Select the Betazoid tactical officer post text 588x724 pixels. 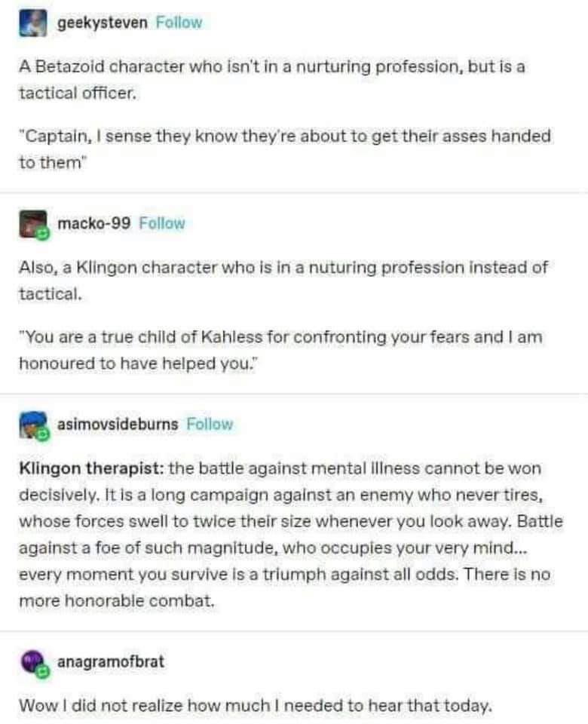[x=272, y=80]
